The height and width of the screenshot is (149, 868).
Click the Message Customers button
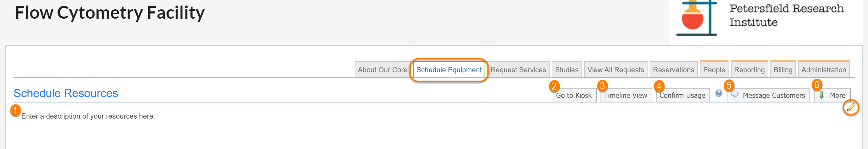(x=768, y=95)
